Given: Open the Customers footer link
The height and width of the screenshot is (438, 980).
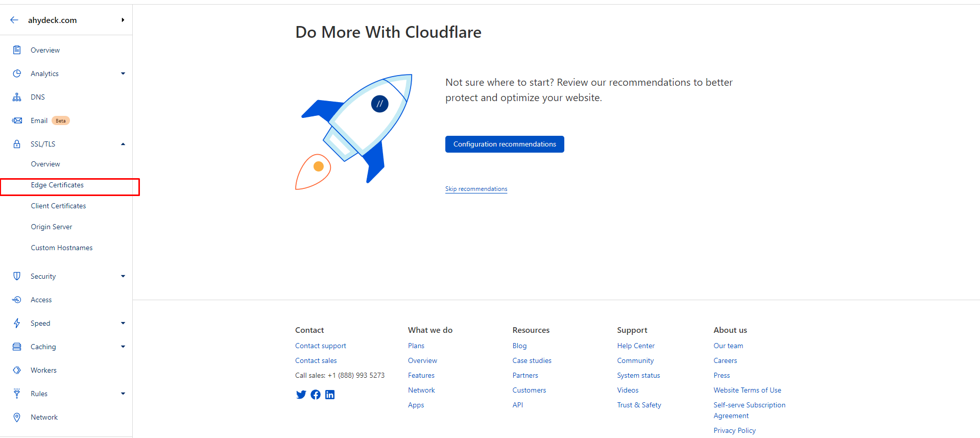Looking at the screenshot, I should [x=530, y=390].
